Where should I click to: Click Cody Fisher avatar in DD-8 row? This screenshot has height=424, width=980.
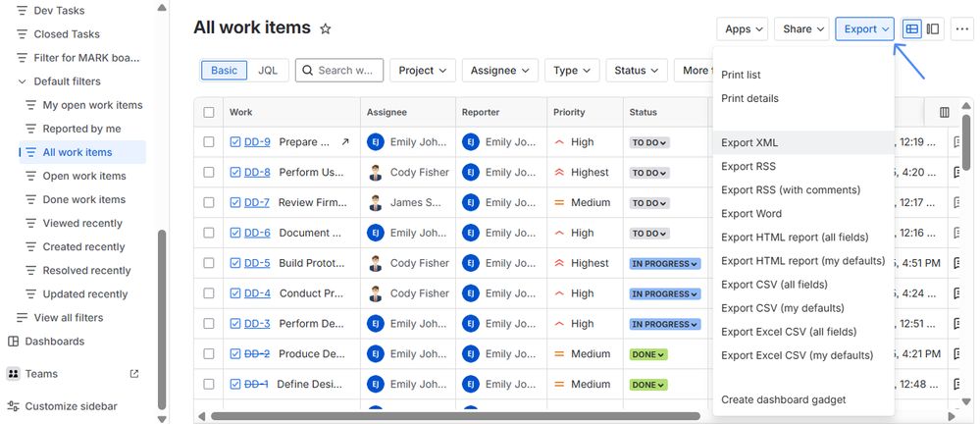376,173
